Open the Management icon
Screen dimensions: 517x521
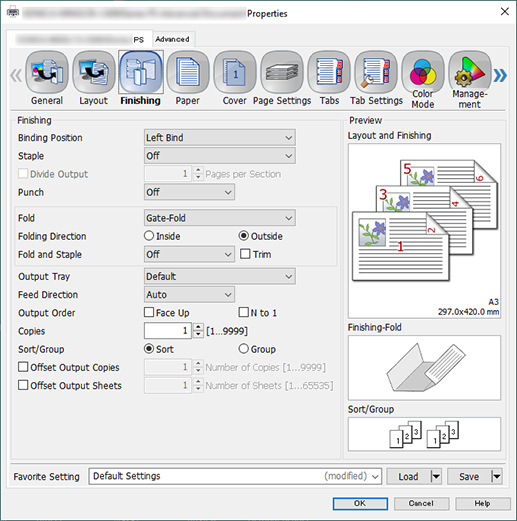pyautogui.click(x=470, y=72)
